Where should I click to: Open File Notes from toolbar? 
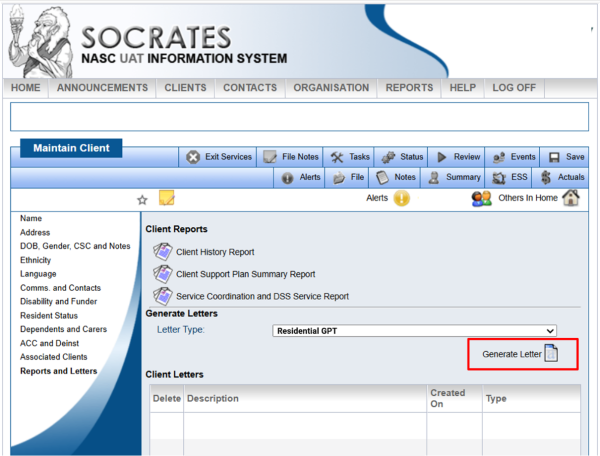(290, 157)
